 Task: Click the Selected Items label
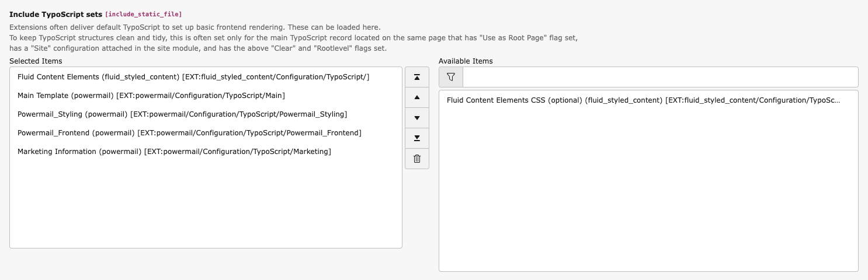tap(36, 61)
